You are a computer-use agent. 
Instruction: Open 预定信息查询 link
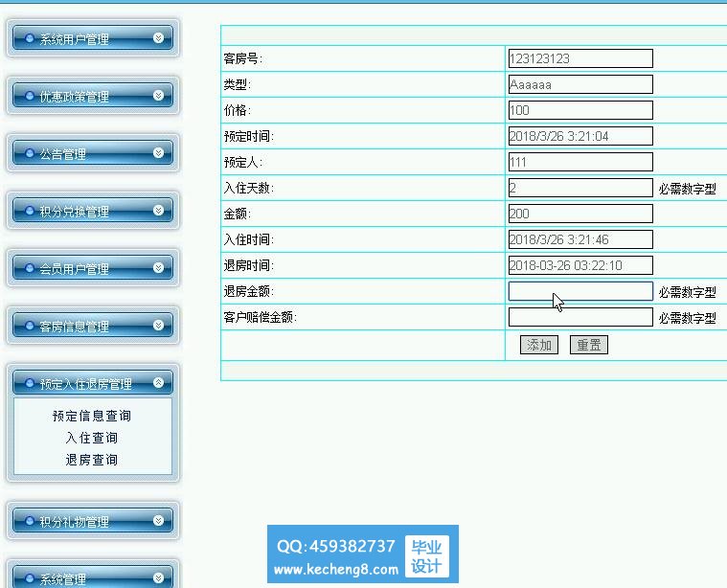pyautogui.click(x=92, y=416)
